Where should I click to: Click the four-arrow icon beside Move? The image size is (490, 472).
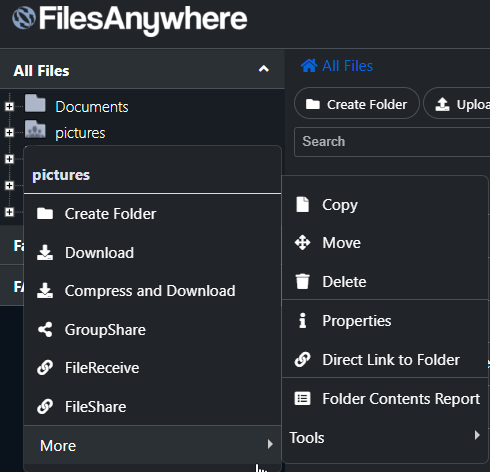pyautogui.click(x=303, y=243)
